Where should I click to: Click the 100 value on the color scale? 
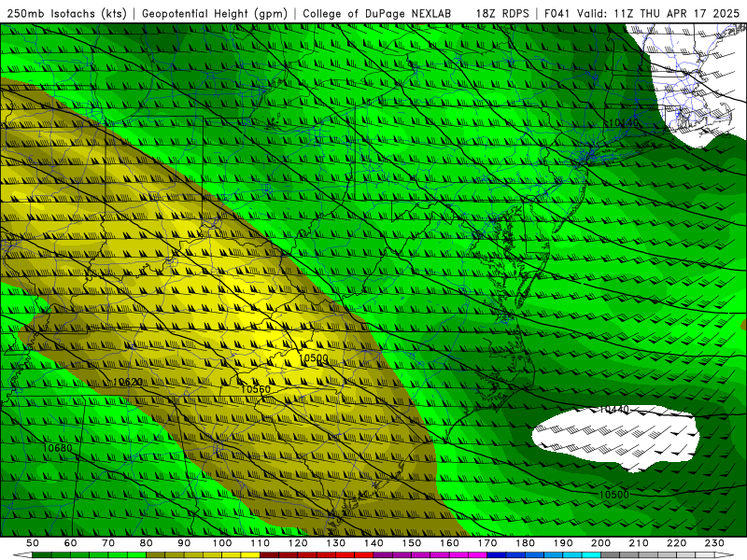pos(222,543)
